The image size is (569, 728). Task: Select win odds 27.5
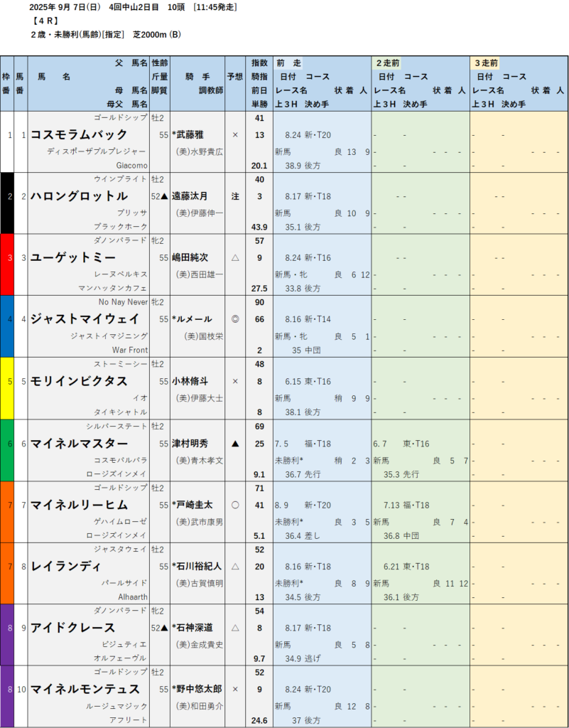259,289
